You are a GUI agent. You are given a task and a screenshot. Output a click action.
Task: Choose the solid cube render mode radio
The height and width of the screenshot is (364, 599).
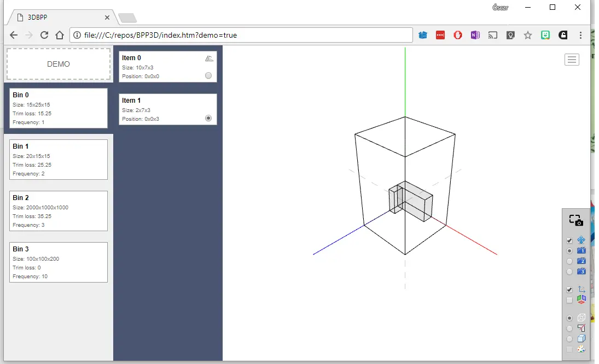pyautogui.click(x=569, y=339)
